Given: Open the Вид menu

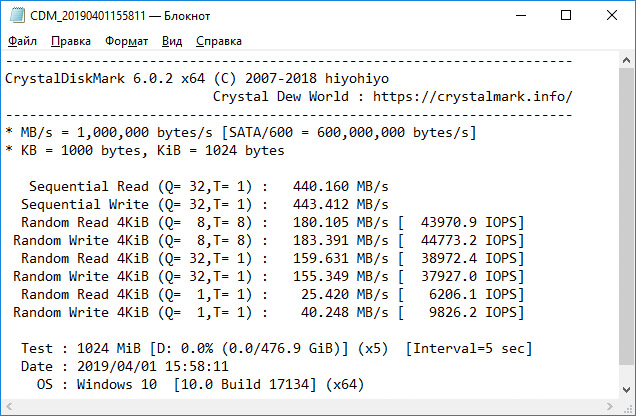Looking at the screenshot, I should click(172, 41).
